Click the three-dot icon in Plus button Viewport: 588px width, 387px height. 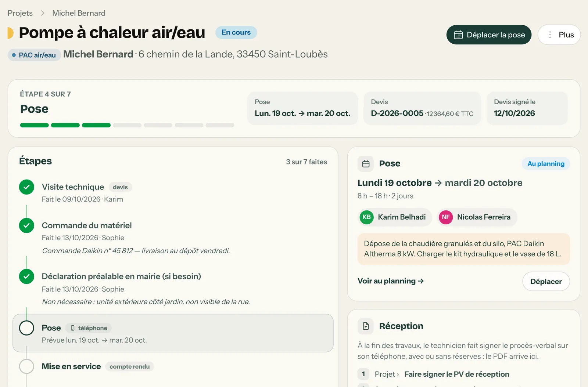point(550,35)
